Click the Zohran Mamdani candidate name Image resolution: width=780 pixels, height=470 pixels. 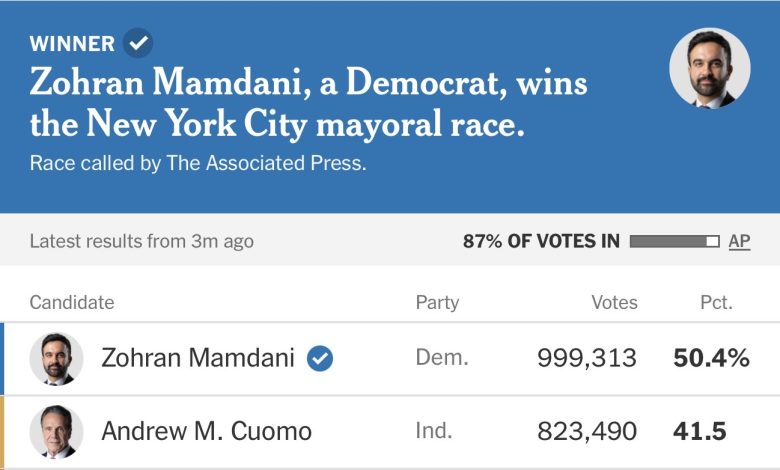[x=198, y=358]
